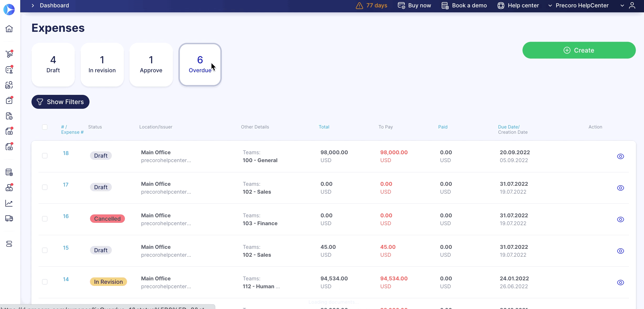Open the bag with checkmark sidebar icon
Viewport: 644px width, 309px height.
(x=9, y=100)
